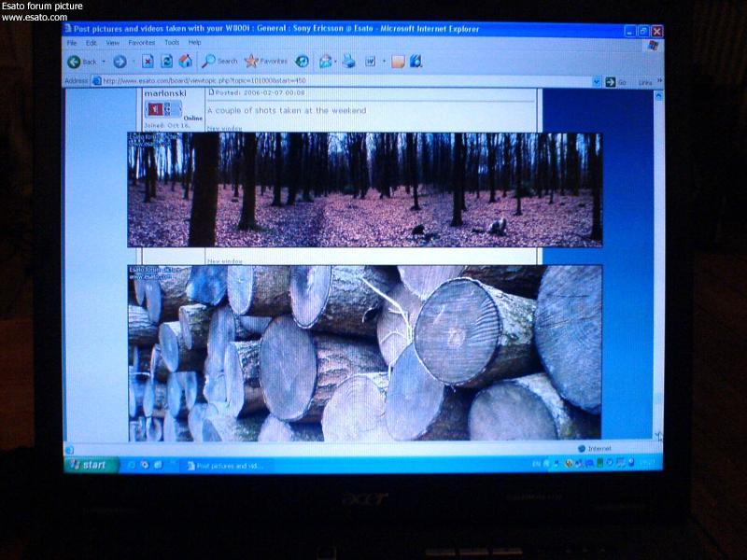Edit page with the Word icon

coord(370,61)
